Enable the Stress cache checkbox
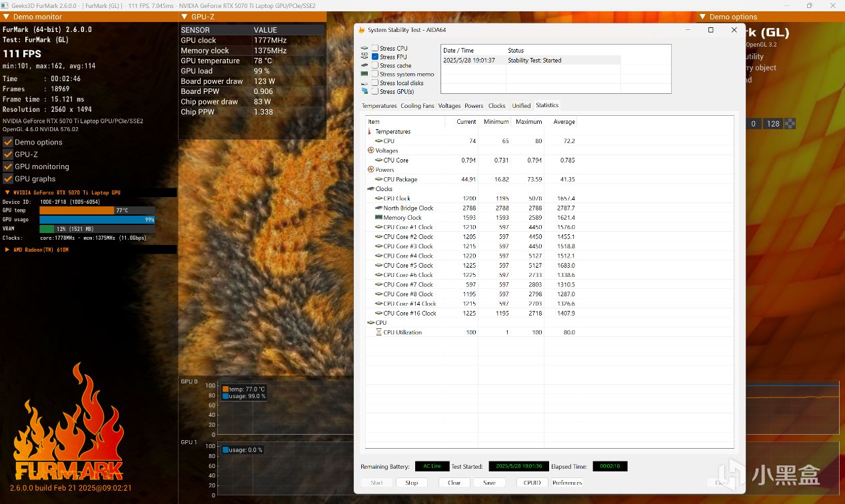The image size is (845, 504). 375,65
